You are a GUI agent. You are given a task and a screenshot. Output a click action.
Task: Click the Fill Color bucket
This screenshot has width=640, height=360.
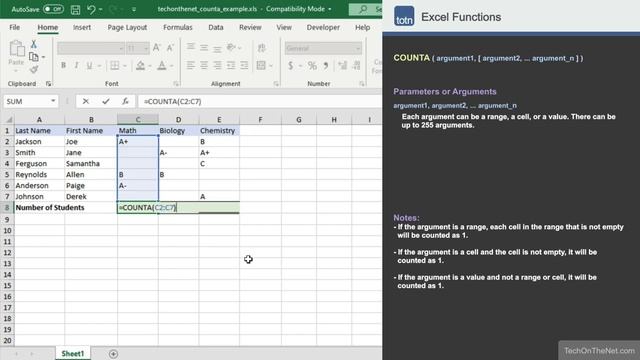coord(140,65)
